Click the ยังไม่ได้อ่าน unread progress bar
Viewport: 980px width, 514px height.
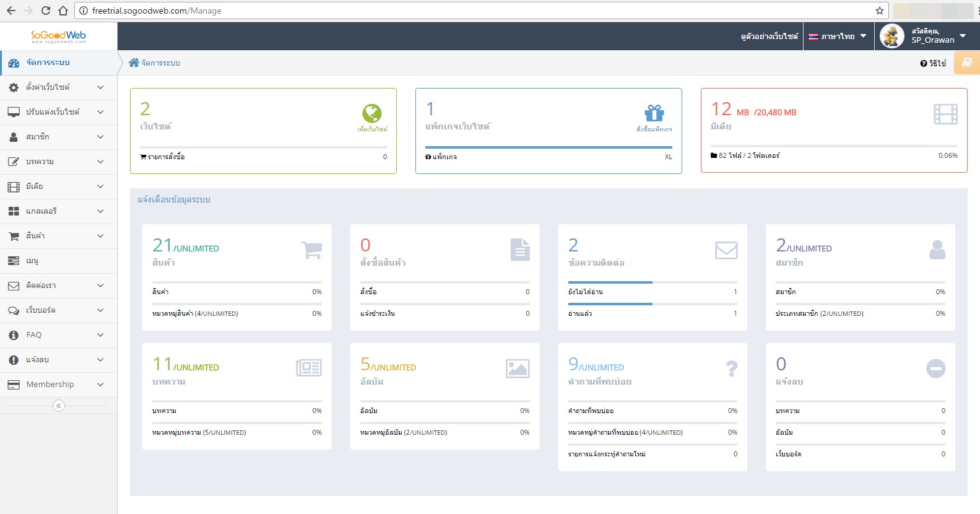[x=653, y=282]
